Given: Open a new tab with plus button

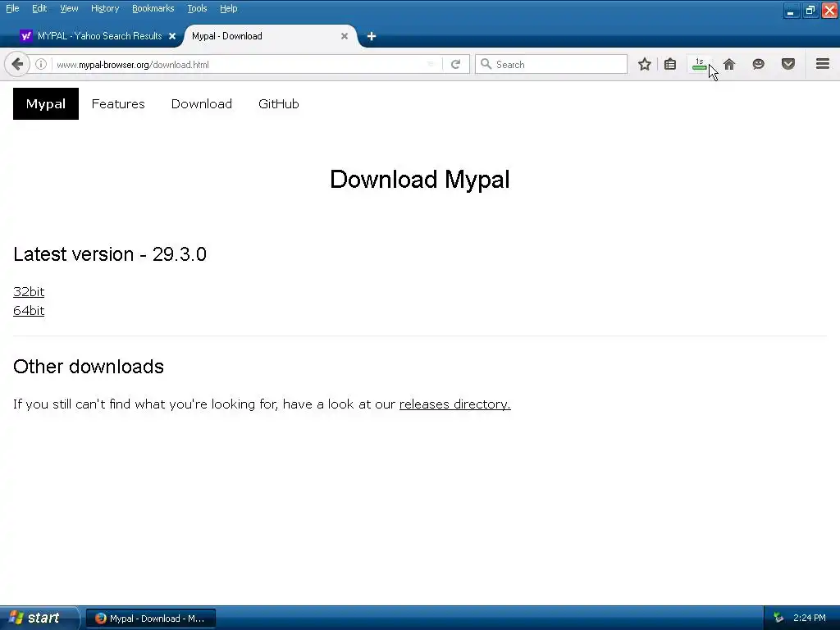Looking at the screenshot, I should pyautogui.click(x=372, y=36).
